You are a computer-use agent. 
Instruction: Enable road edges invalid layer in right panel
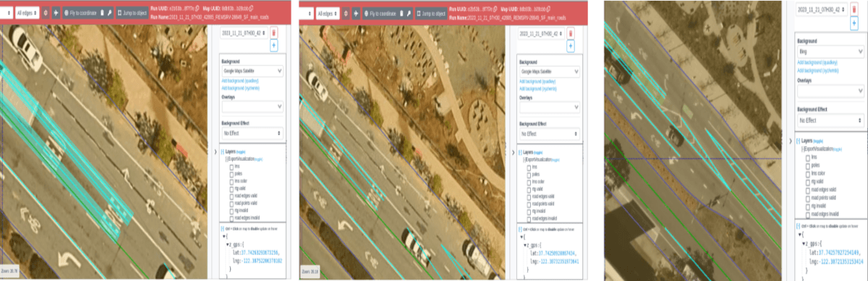click(x=808, y=214)
